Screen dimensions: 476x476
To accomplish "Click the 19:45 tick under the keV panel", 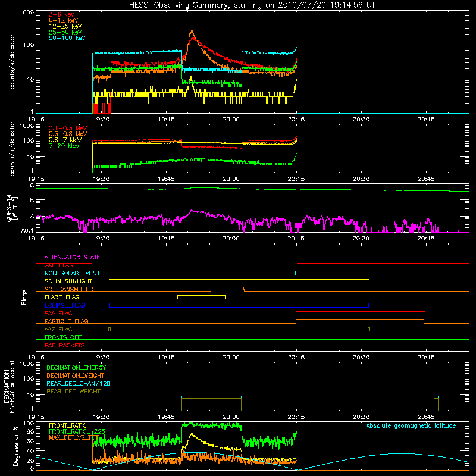I will [x=166, y=120].
